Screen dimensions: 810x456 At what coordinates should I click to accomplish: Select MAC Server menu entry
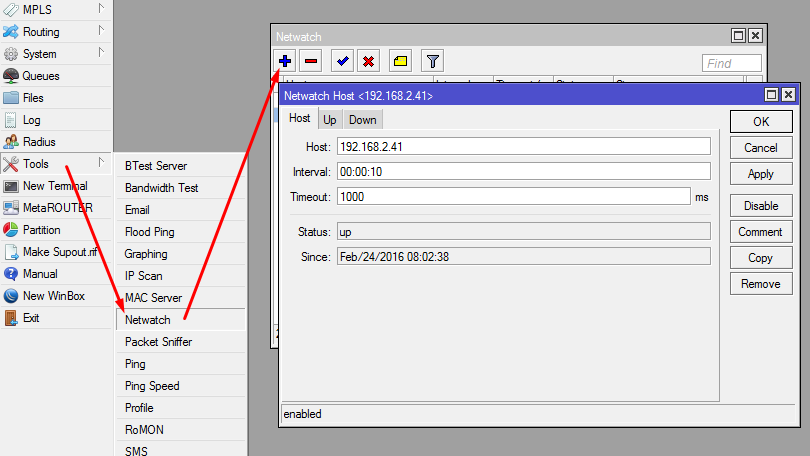(180, 298)
